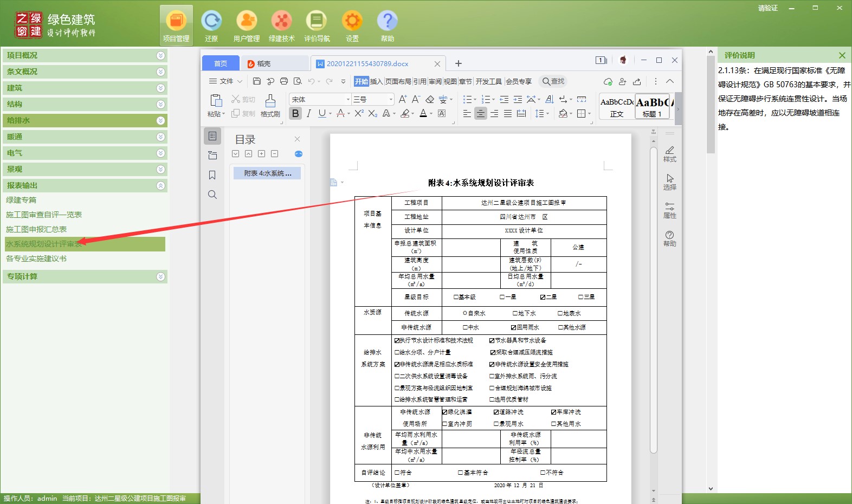Toggle italic formatting
Screen dimensions: 852x504
tap(308, 113)
